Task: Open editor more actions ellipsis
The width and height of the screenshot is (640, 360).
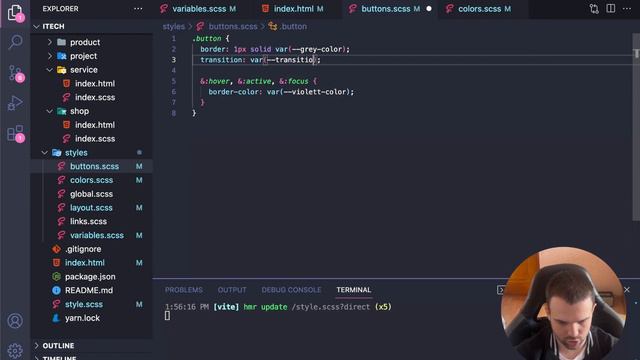Action: click(627, 9)
